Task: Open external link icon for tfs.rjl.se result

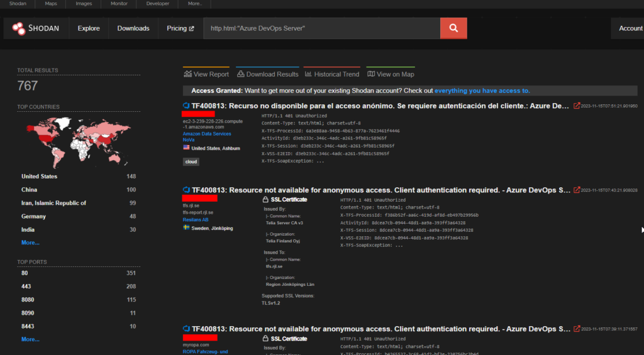Action: click(x=577, y=190)
